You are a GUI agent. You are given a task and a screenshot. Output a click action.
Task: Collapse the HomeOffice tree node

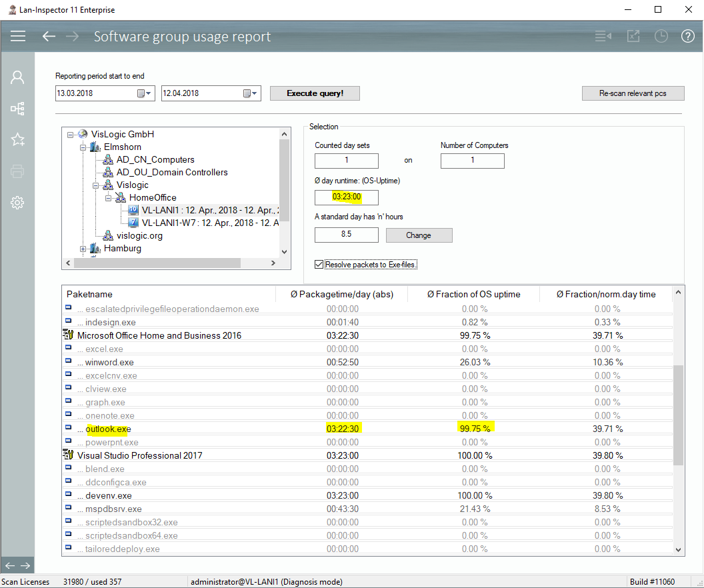coord(109,198)
